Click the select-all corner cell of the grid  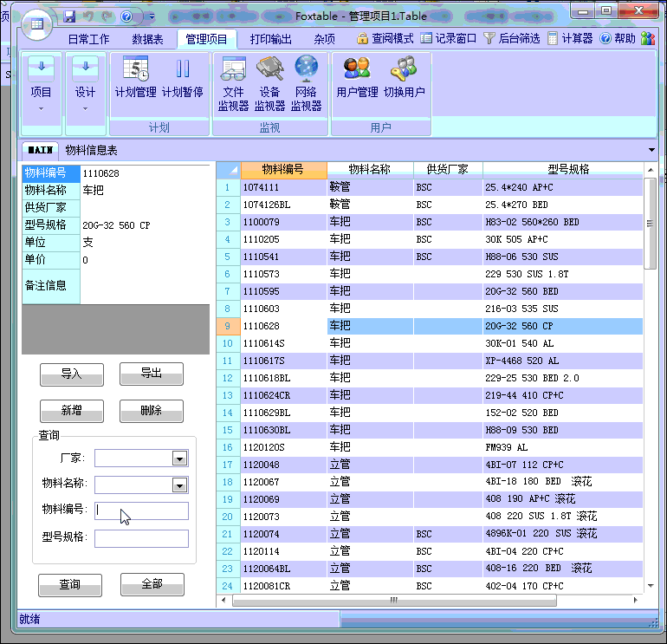(229, 170)
